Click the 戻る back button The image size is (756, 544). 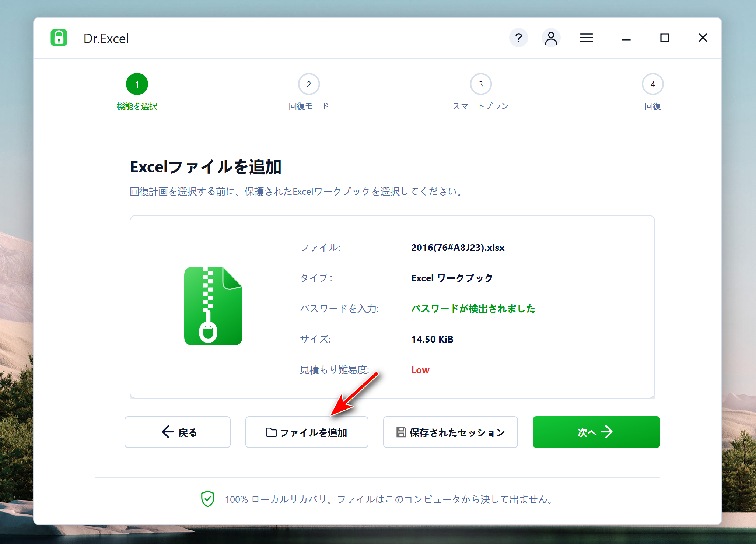pyautogui.click(x=178, y=432)
